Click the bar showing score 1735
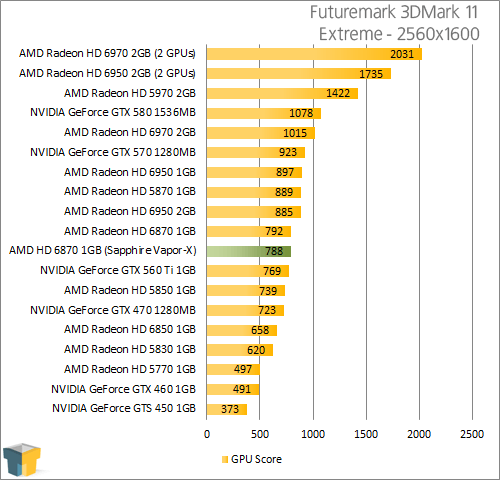This screenshot has width=500, height=480. click(299, 74)
